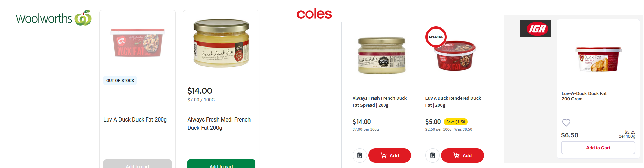Open Woolworths Luv-A-Duck Duck Fat 200g title

pyautogui.click(x=135, y=119)
